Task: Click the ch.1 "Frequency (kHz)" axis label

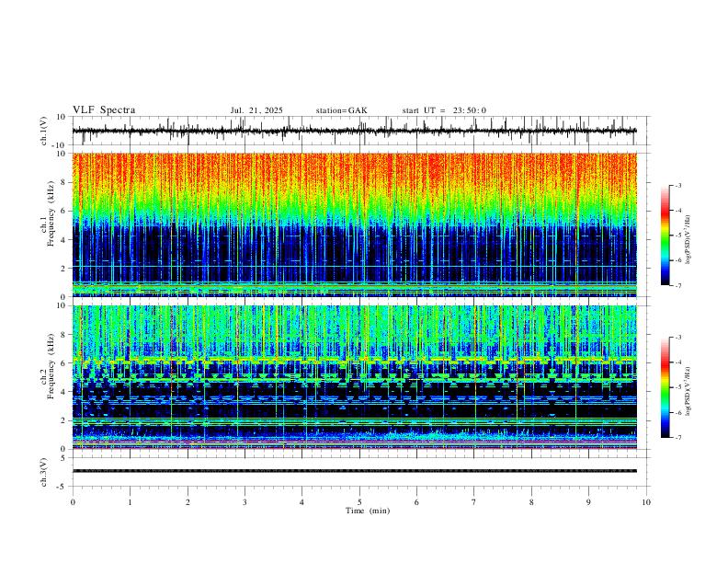Action: coord(51,213)
